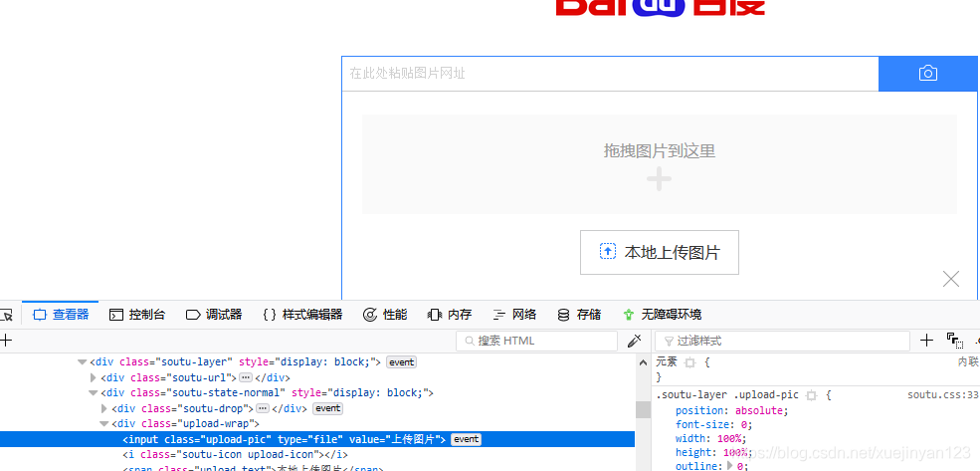The width and height of the screenshot is (980, 471).
Task: Click the plus sign in the drop area
Action: (x=659, y=180)
